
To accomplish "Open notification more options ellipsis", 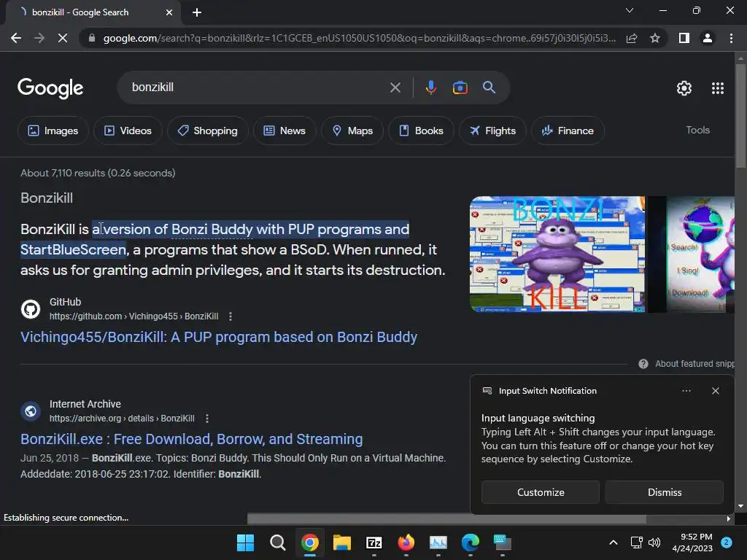I will 686,391.
